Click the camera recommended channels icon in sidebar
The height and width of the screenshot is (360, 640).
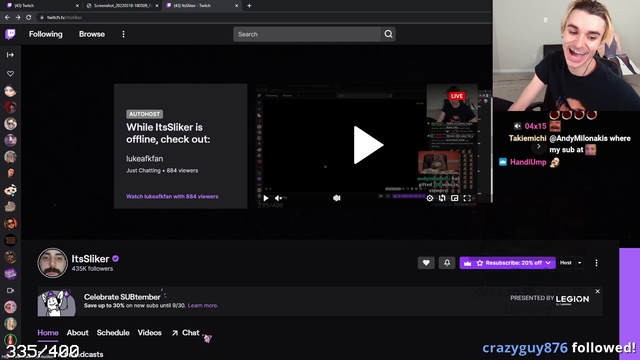pos(10,291)
